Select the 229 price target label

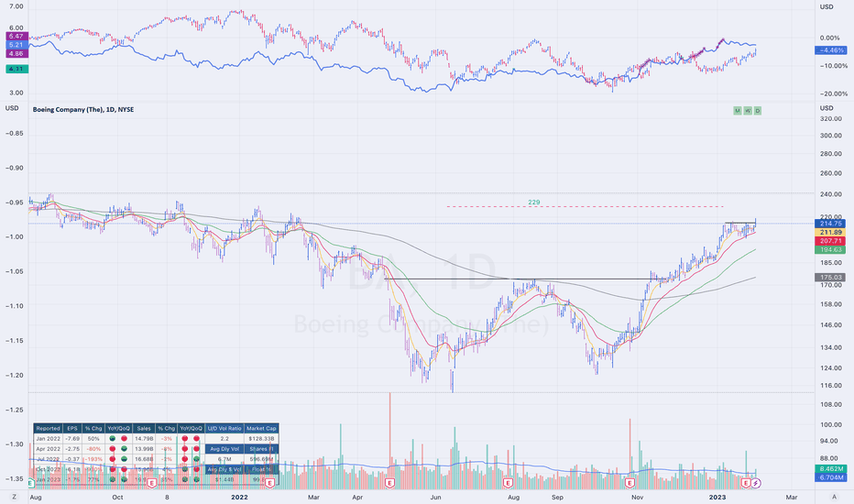pos(533,203)
